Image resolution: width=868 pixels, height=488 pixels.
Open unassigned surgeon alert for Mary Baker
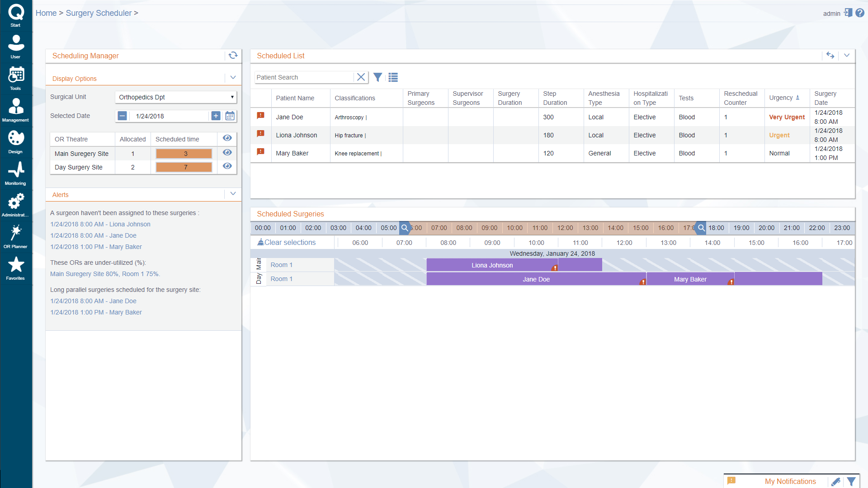click(96, 247)
